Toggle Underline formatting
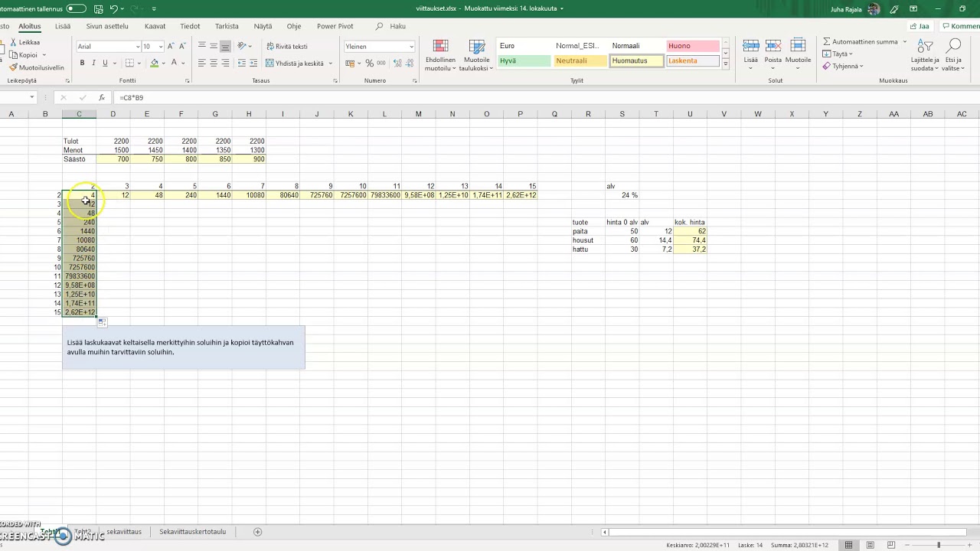 pos(105,63)
